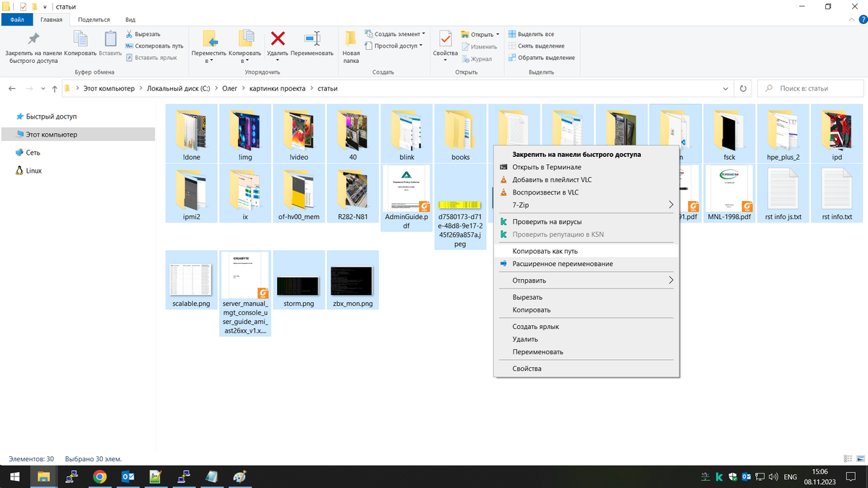This screenshot has height=488, width=868.
Task: Open the Windows Start menu
Action: point(14,477)
